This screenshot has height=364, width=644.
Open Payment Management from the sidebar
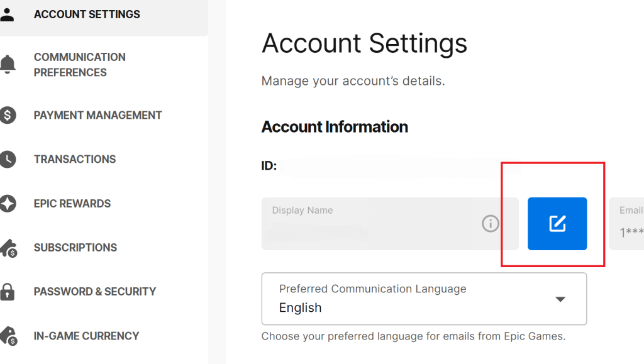[x=97, y=115]
